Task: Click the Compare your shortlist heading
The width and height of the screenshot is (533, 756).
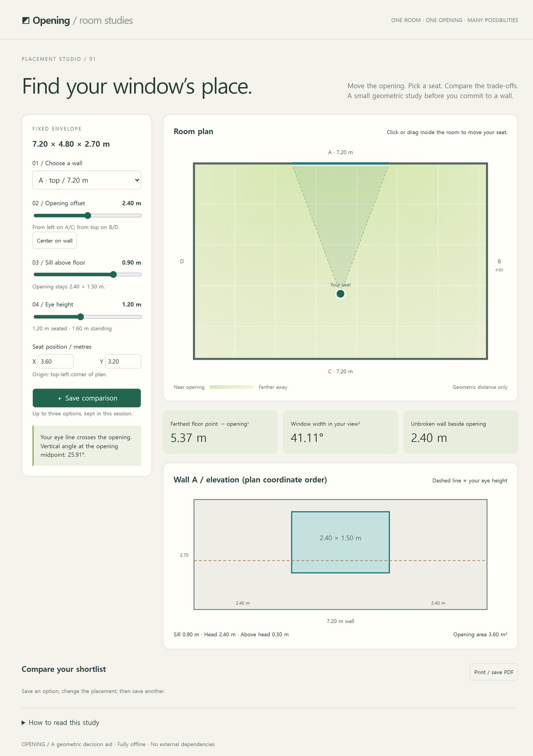Action: point(64,669)
